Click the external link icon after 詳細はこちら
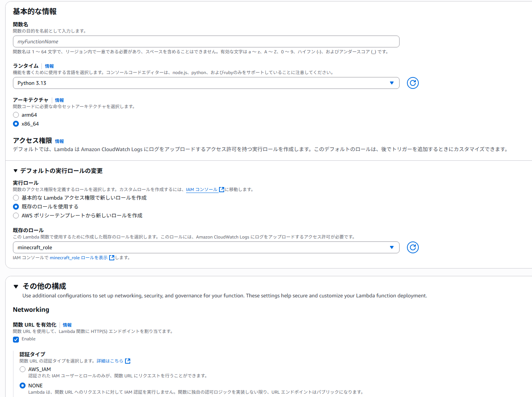The height and width of the screenshot is (397, 532). coord(128,361)
